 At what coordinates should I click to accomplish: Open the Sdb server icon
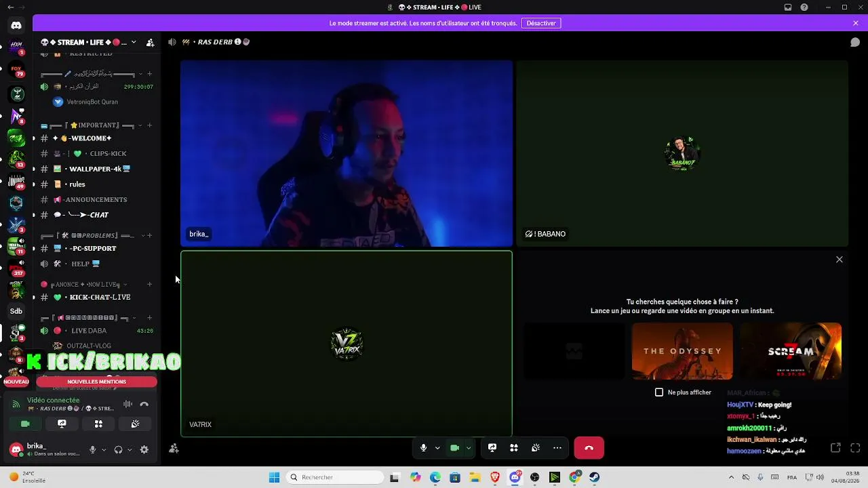click(16, 311)
